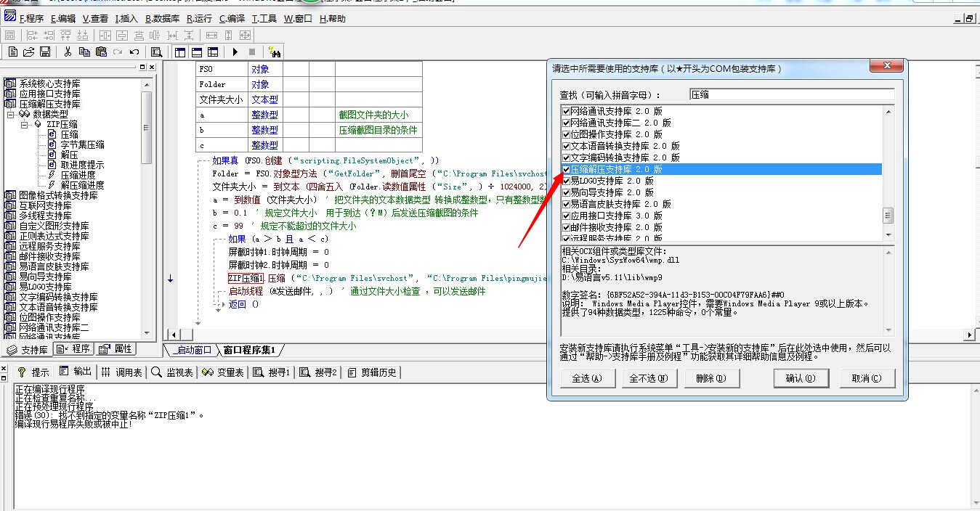Collapse the ZIP压缩 tree node

[x=24, y=124]
